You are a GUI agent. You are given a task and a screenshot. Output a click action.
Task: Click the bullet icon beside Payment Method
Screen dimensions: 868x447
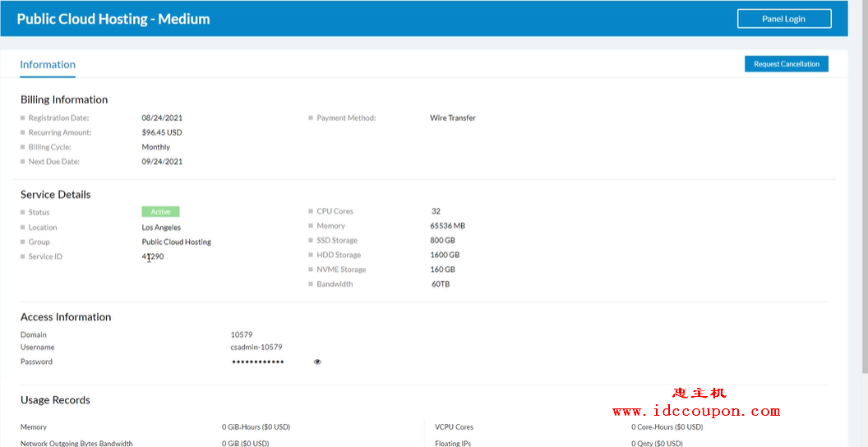tap(311, 118)
